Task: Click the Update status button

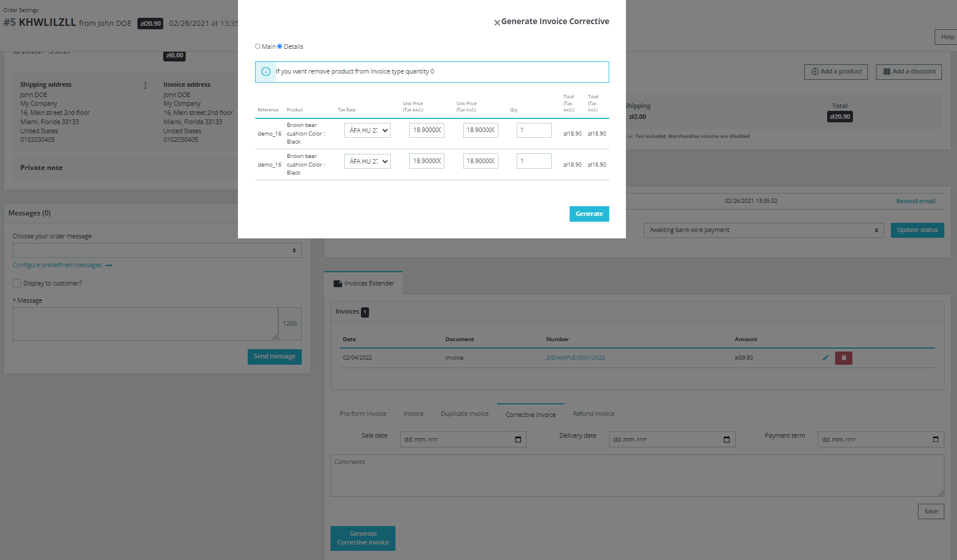Action: tap(917, 230)
